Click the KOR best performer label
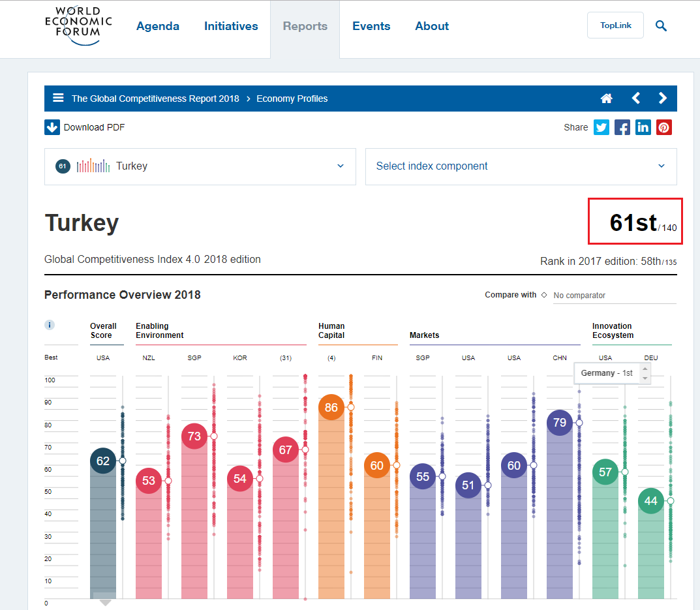 click(x=240, y=358)
